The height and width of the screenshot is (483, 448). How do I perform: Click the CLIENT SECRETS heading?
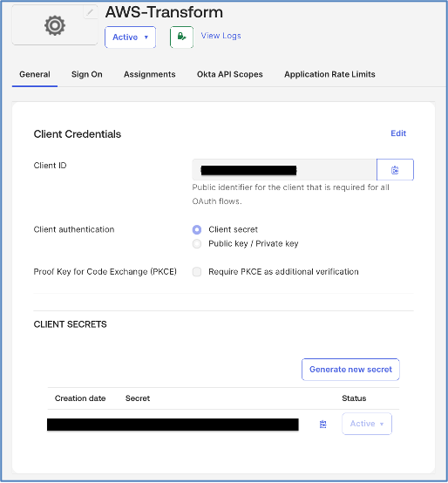71,324
